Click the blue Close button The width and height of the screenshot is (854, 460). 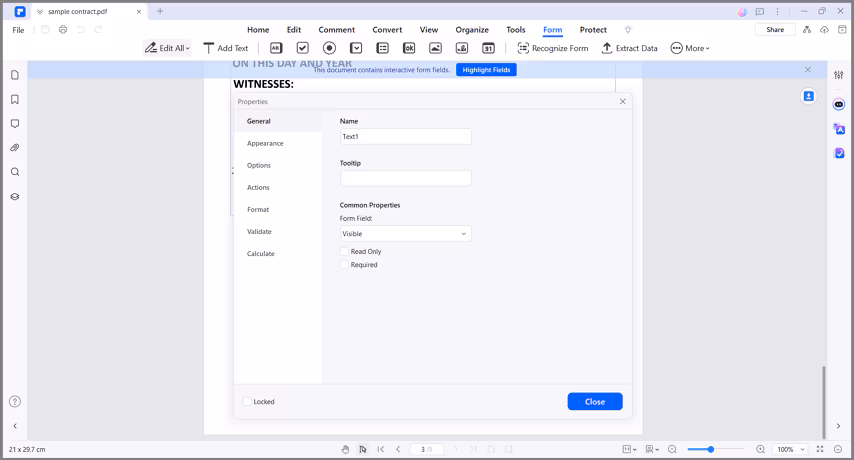[x=595, y=402]
